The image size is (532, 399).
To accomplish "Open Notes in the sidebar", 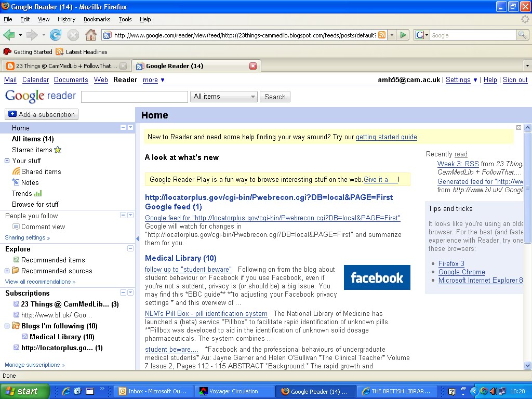I will click(x=25, y=182).
